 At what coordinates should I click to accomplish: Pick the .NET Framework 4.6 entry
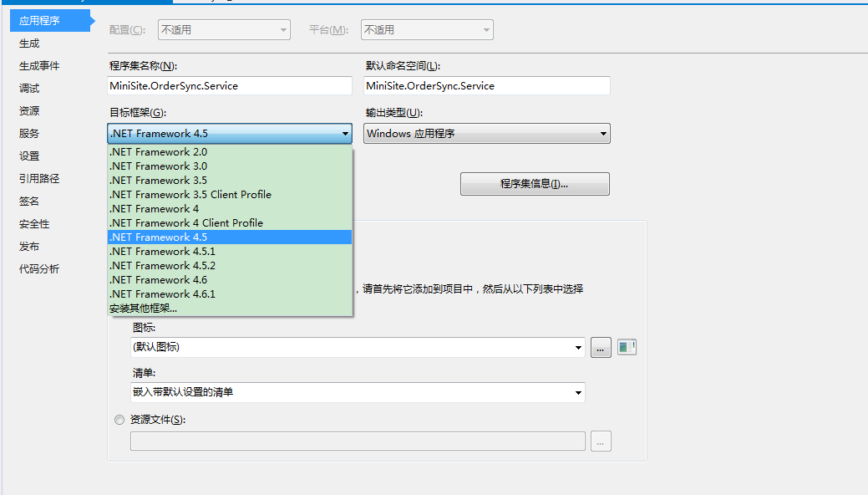(x=230, y=280)
